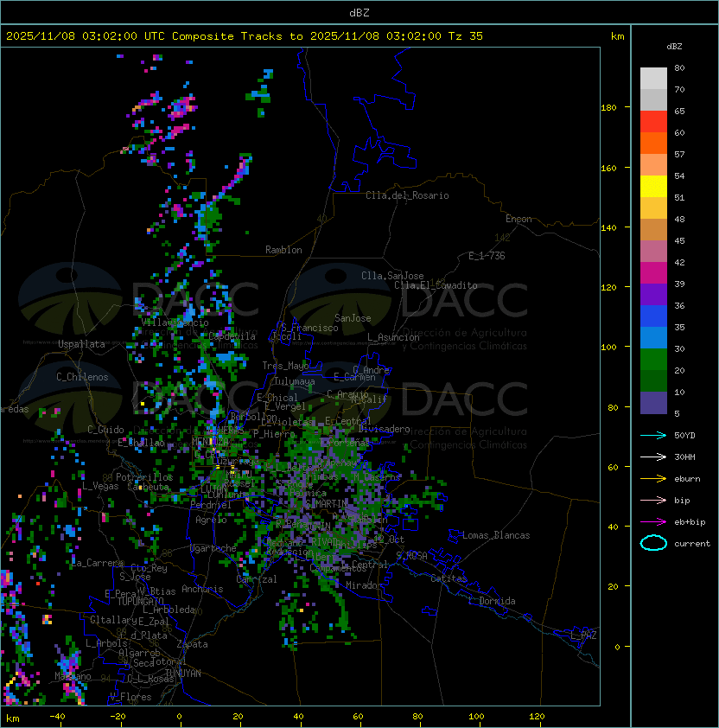
Task: Click the cyan 50YD arrow legend icon
Action: 653,436
